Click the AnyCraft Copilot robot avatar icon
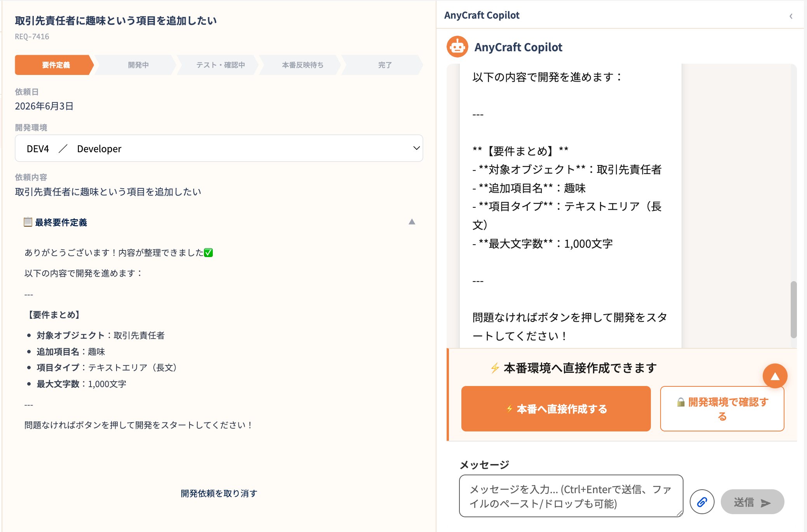Image resolution: width=807 pixels, height=532 pixels. [457, 47]
